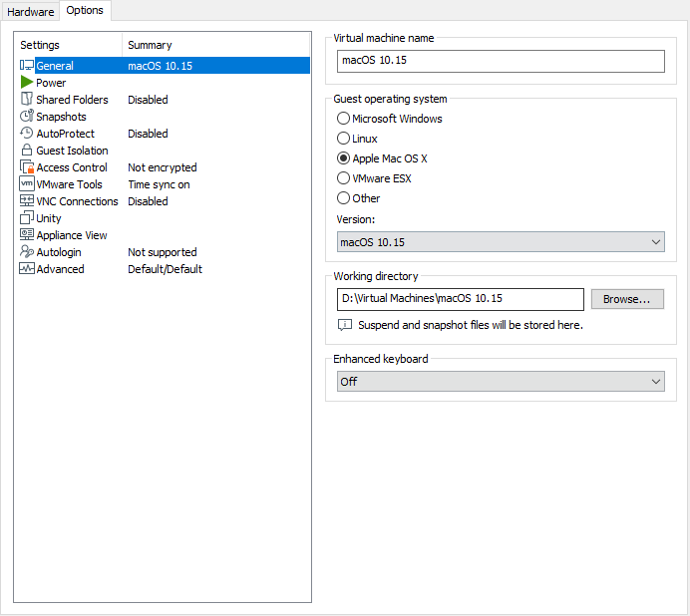Switch to the Hardware tab

(31, 12)
